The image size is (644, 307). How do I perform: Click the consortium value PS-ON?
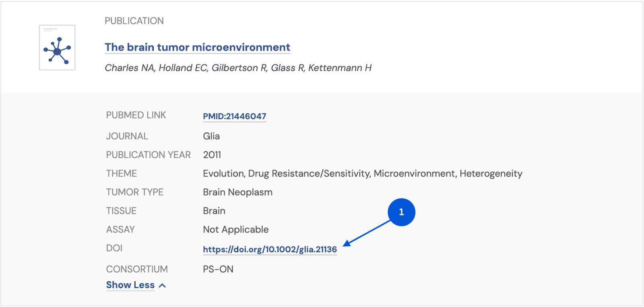218,269
